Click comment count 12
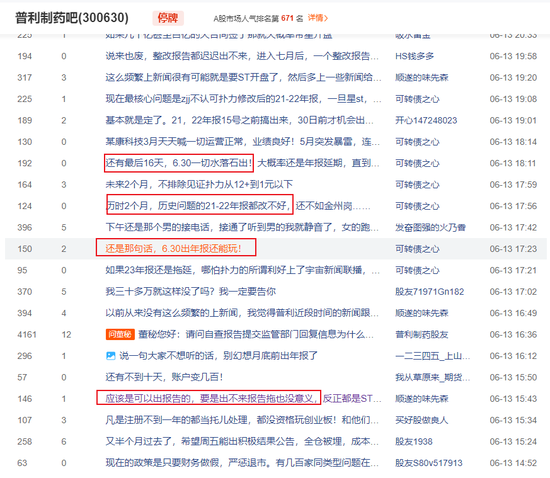This screenshot has width=550, height=478. (66, 334)
